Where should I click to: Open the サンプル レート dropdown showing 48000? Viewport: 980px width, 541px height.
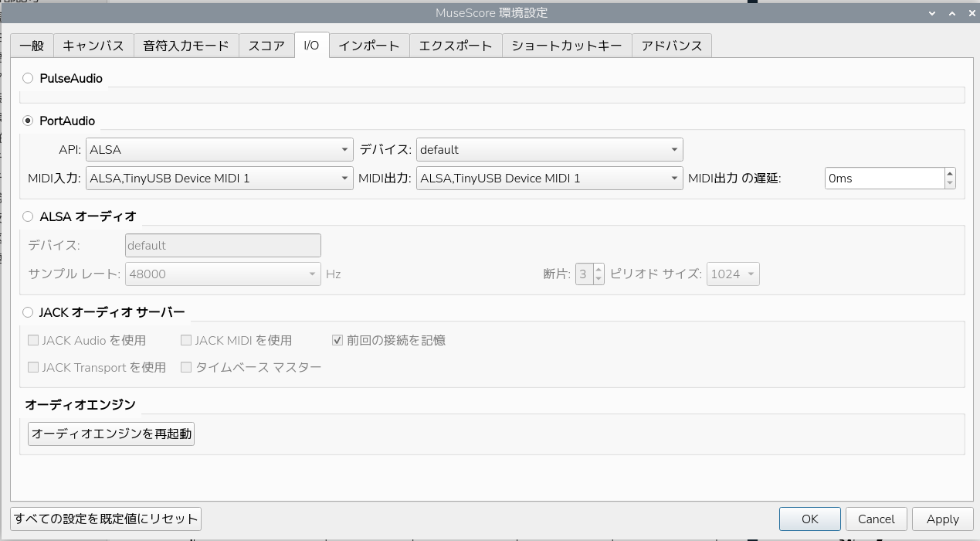[222, 274]
